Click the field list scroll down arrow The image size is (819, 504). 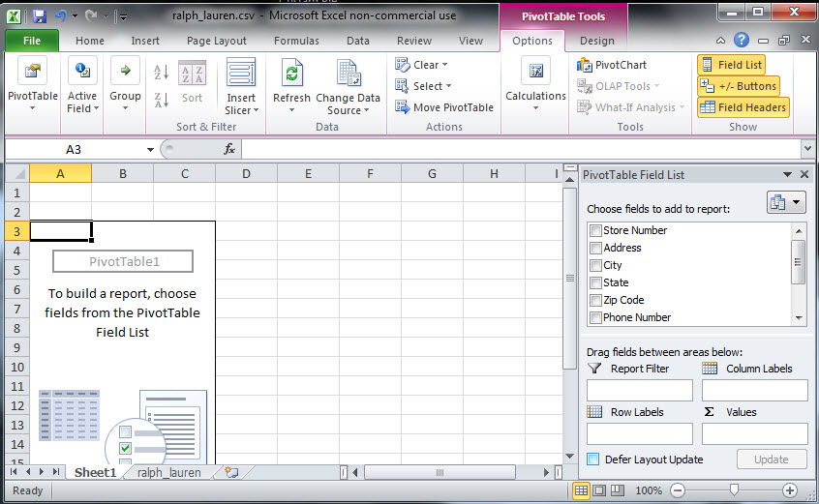click(x=799, y=317)
